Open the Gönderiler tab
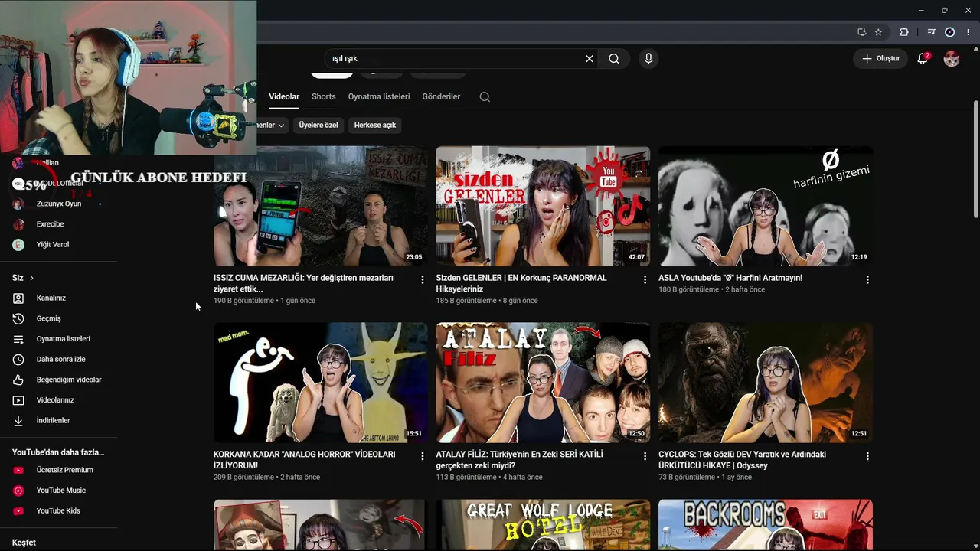Viewport: 980px width, 551px height. (441, 97)
